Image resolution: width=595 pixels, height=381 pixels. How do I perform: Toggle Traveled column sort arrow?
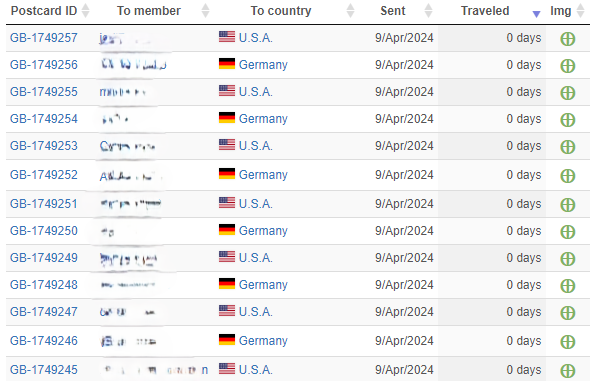[x=536, y=14]
